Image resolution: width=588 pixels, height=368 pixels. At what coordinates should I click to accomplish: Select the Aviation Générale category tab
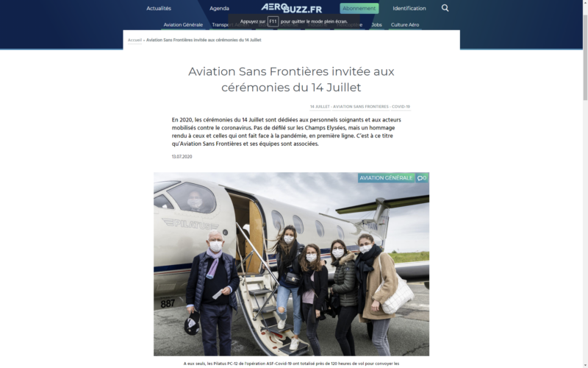click(x=183, y=25)
